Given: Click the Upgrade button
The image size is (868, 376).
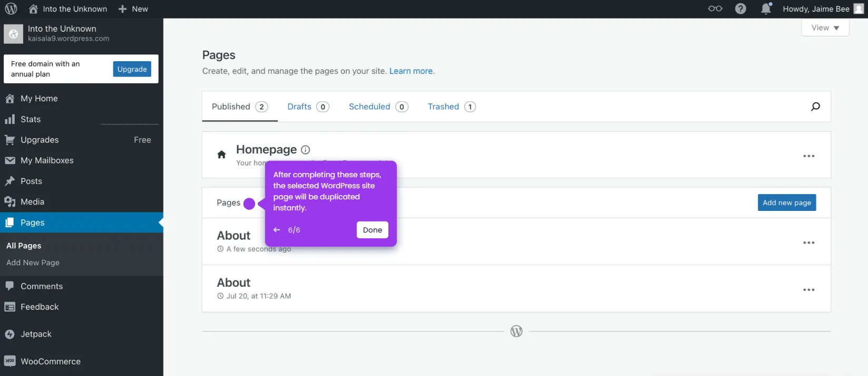Looking at the screenshot, I should click(132, 69).
